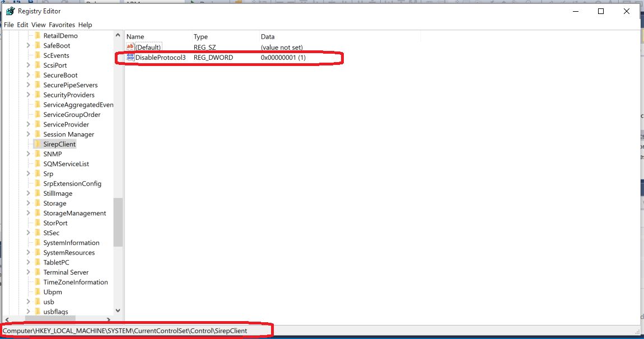Screen dimensions: 644x339
Task: Click the 0x00000001 (1) data value
Action: tap(283, 58)
